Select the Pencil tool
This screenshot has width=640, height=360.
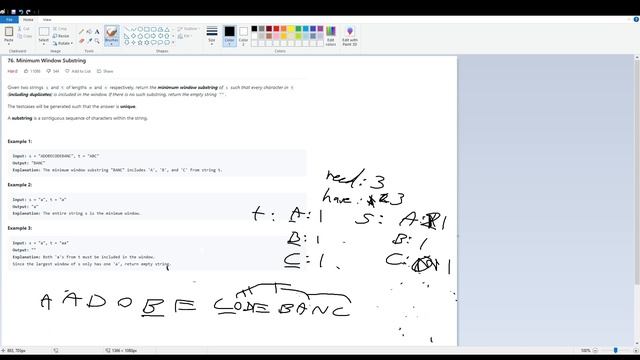(81, 31)
